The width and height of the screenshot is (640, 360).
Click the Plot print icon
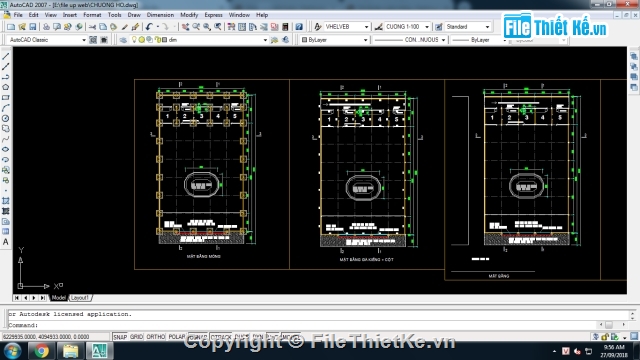pos(46,27)
